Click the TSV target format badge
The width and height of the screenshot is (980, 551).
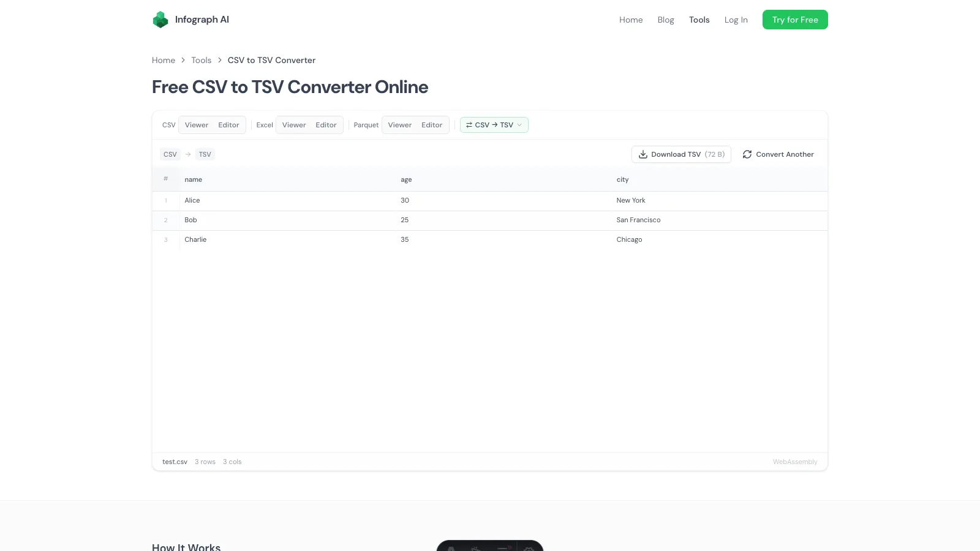pos(205,154)
